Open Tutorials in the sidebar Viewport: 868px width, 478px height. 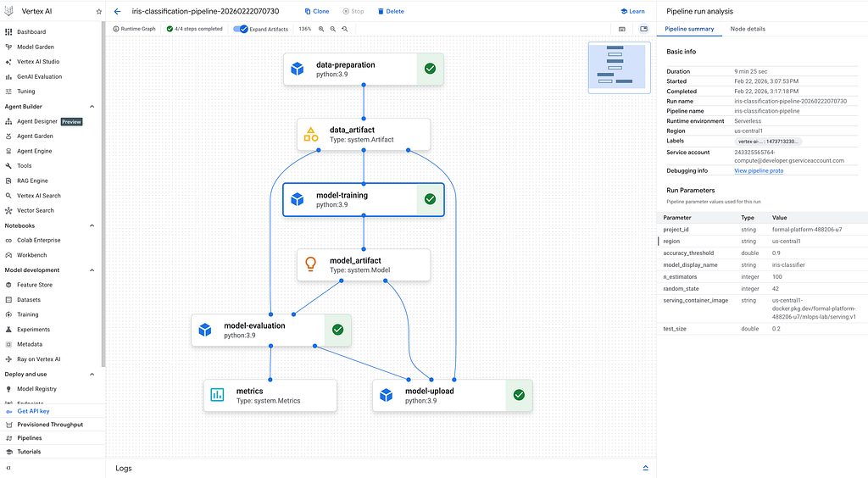(29, 452)
